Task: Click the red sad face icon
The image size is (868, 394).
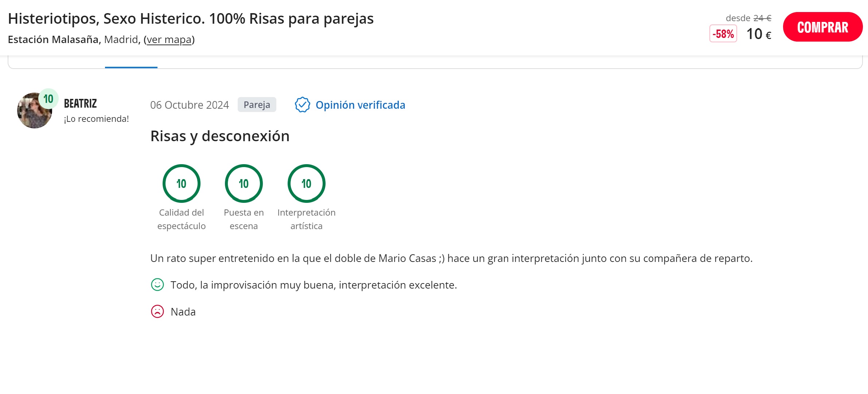Action: point(157,312)
